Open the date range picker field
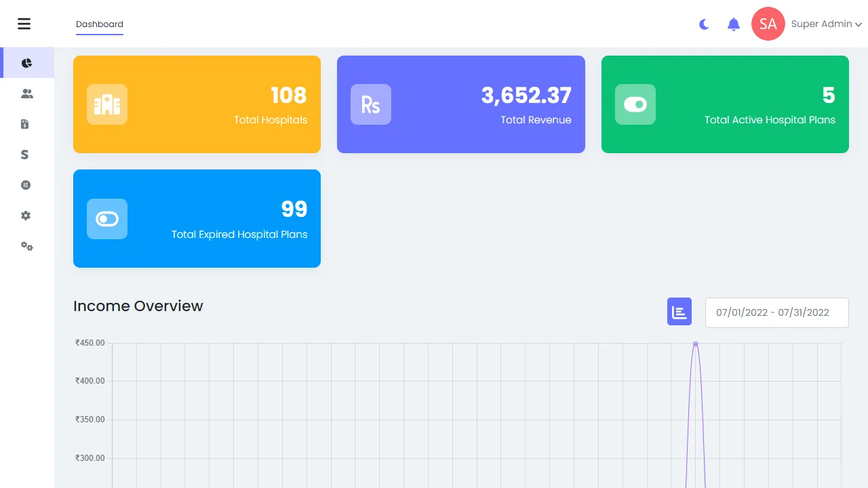 click(x=777, y=312)
